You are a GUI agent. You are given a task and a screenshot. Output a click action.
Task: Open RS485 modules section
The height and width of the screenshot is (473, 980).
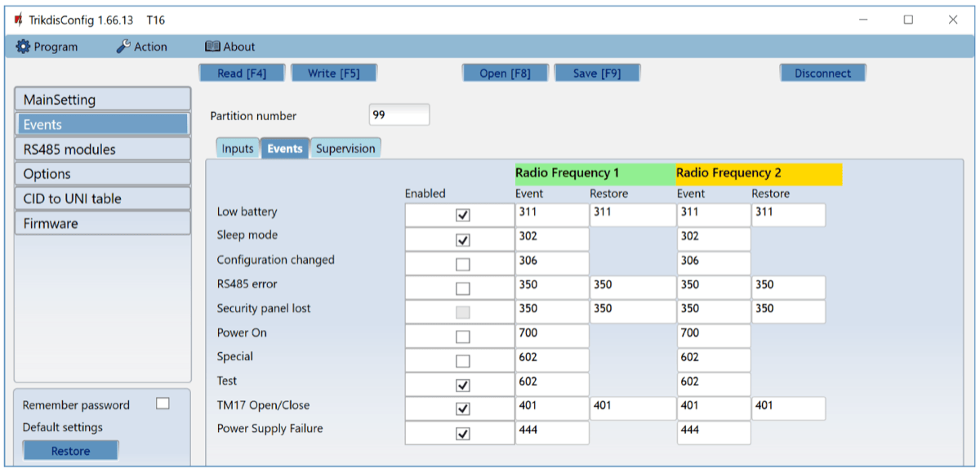click(x=102, y=149)
